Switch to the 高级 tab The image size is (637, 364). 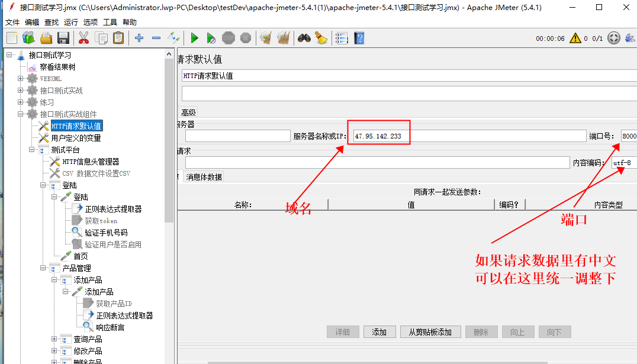point(188,112)
